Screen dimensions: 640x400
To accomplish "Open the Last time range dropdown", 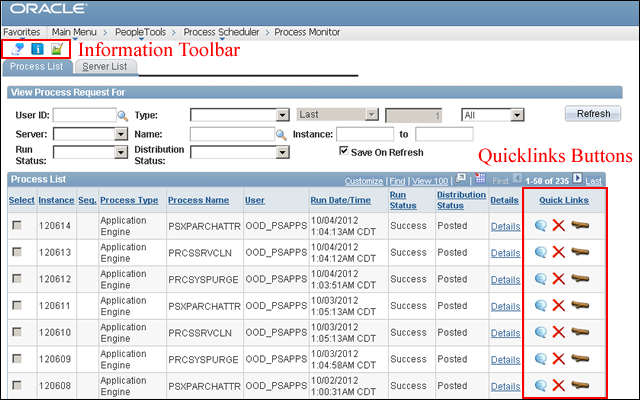I will point(338,115).
